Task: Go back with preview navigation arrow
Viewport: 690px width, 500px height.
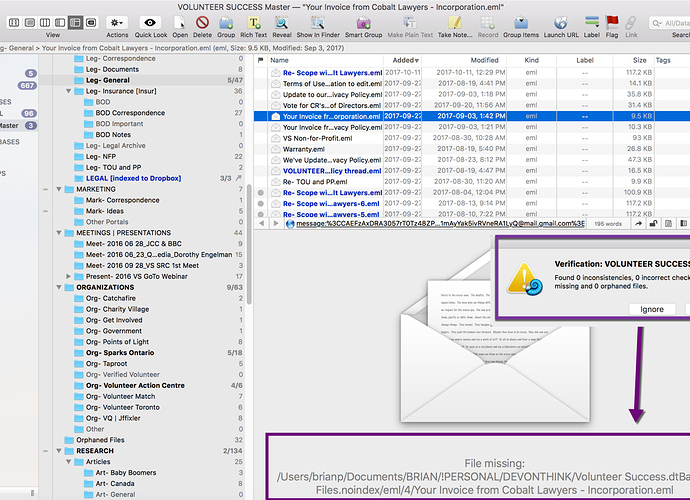Action: click(x=262, y=224)
